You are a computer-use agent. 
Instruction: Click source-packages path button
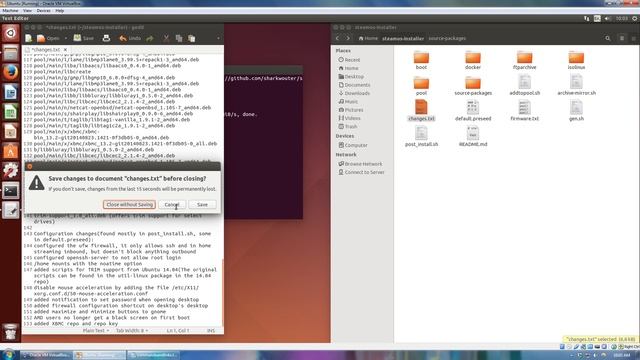tap(447, 38)
